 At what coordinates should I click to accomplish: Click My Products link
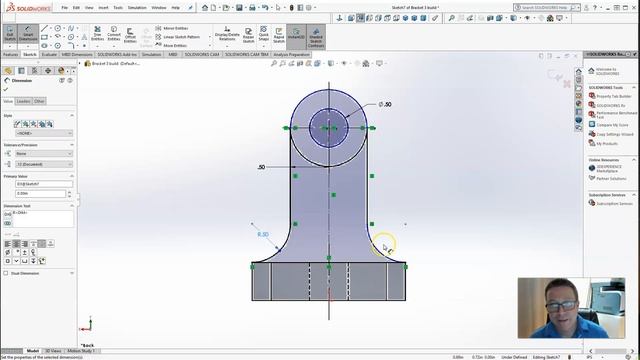point(607,144)
